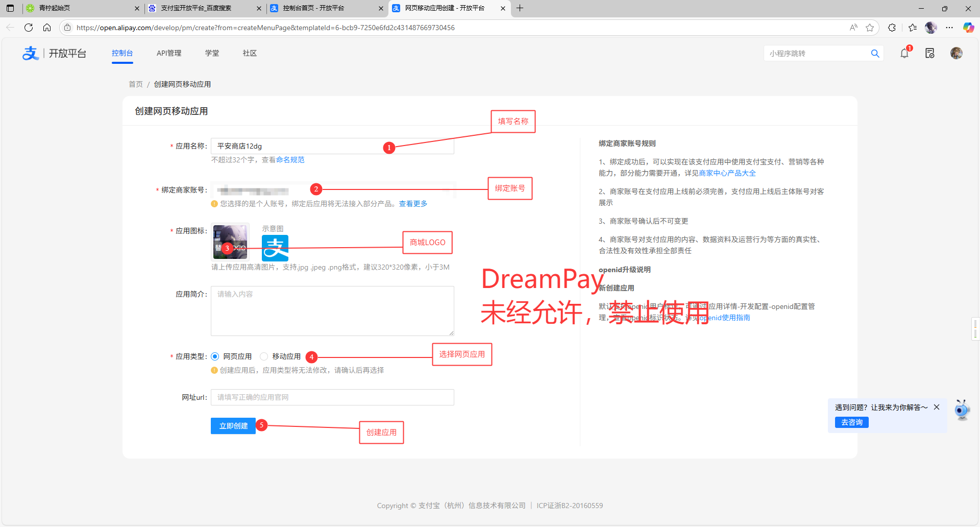Select the 移动应用 radio button
Image resolution: width=980 pixels, height=527 pixels.
pos(264,356)
